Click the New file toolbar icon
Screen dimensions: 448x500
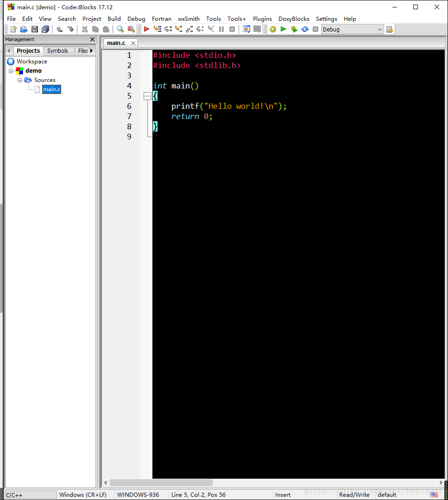13,29
